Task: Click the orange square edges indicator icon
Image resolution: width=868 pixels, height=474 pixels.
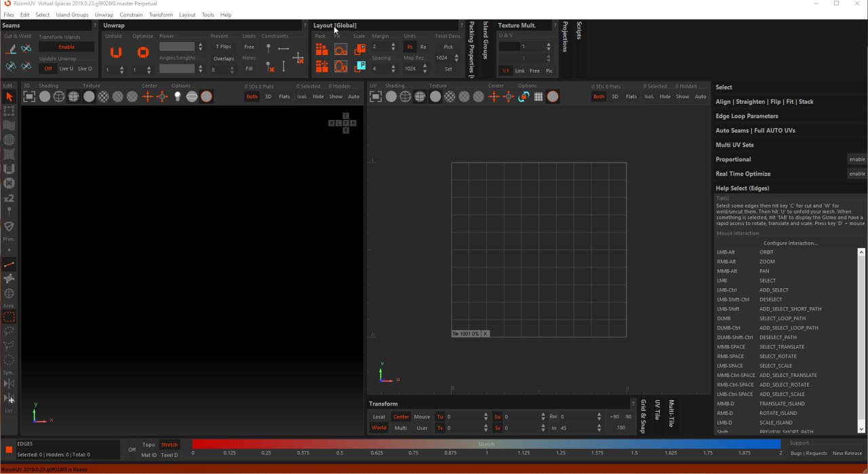Action: point(9,450)
